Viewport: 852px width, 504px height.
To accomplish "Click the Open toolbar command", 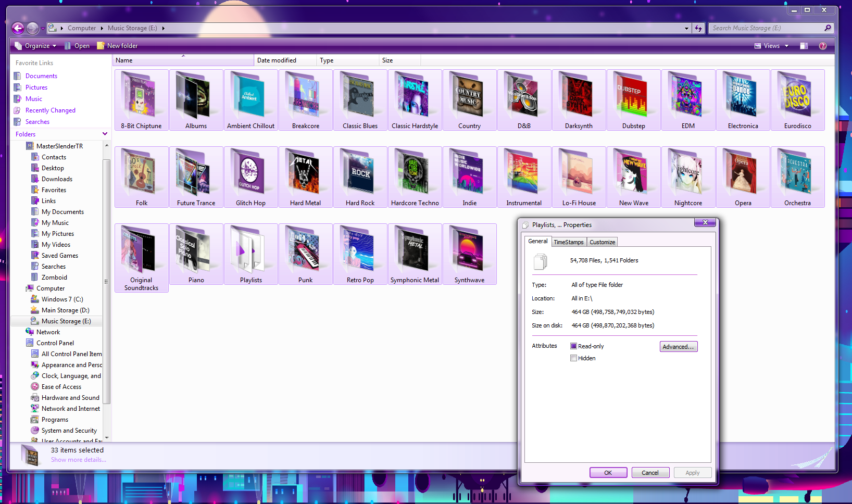I will (x=77, y=46).
